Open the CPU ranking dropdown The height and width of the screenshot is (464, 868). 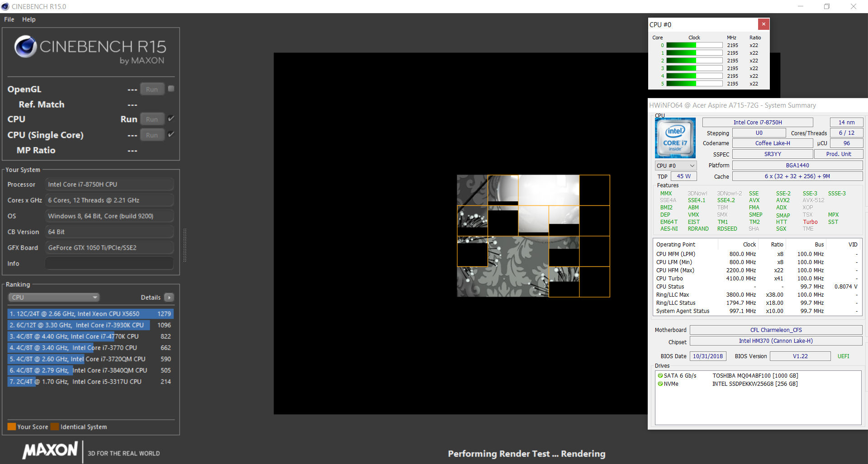[x=54, y=297]
